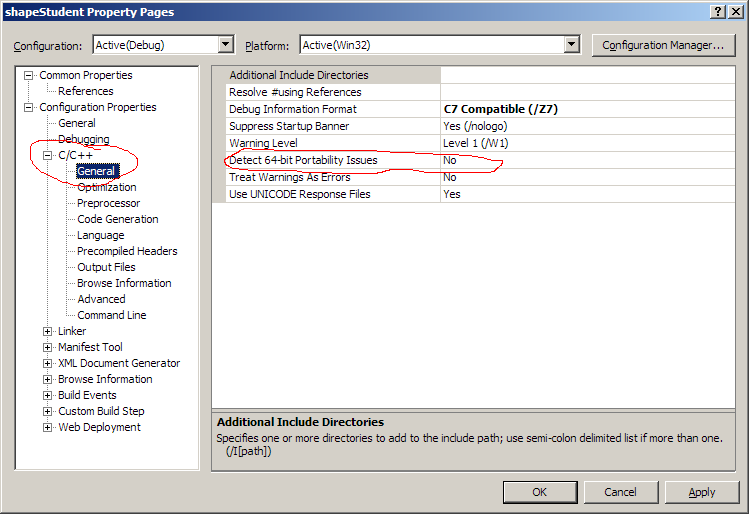Expand the Linker node

[47, 332]
